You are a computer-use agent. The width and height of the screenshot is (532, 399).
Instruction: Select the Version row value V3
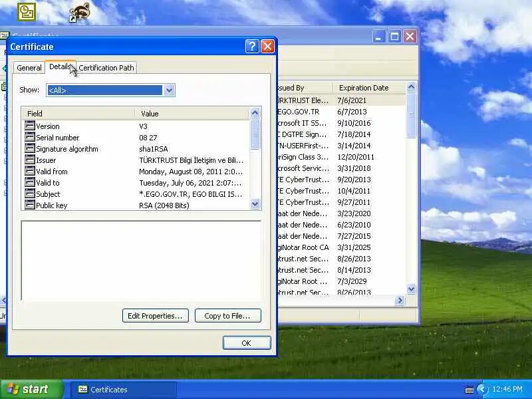pyautogui.click(x=143, y=126)
